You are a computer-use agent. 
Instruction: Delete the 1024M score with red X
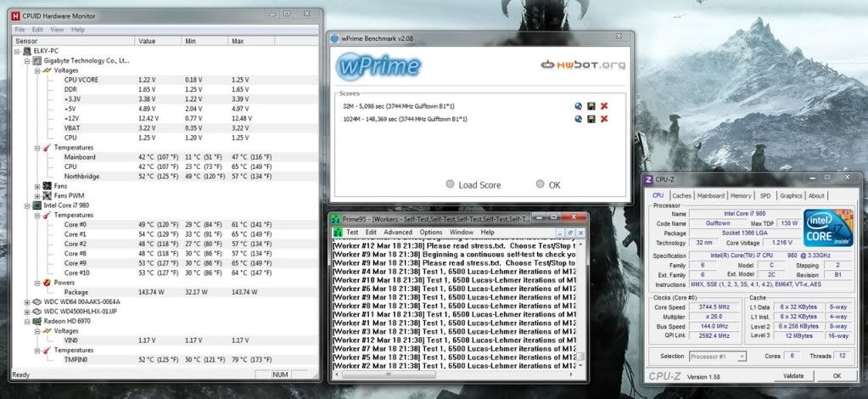coord(604,119)
